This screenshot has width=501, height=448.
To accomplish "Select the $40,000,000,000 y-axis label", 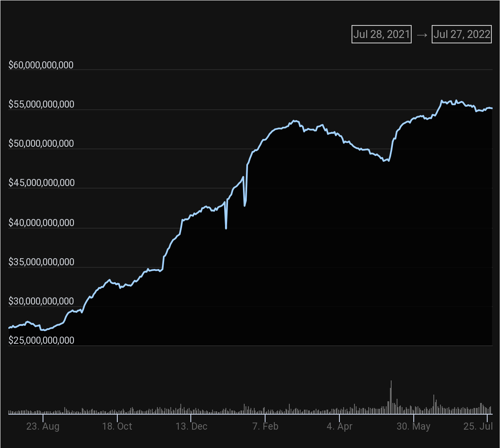I will point(41,223).
